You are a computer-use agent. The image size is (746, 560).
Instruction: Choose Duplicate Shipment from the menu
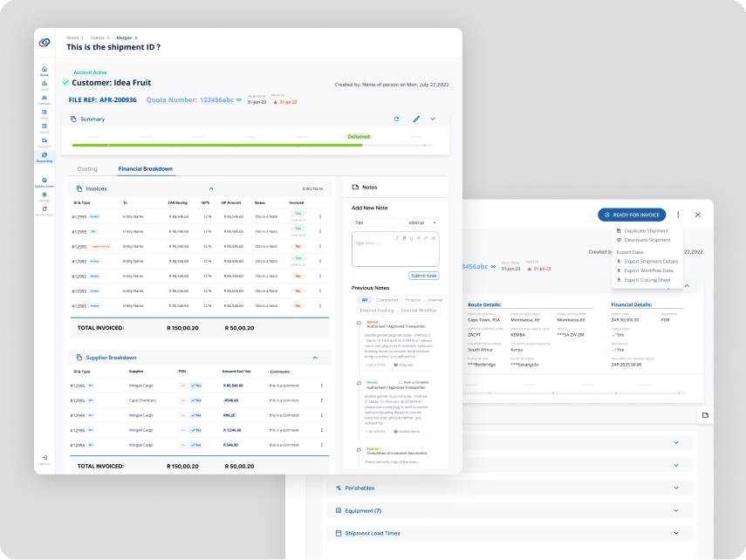click(x=647, y=230)
